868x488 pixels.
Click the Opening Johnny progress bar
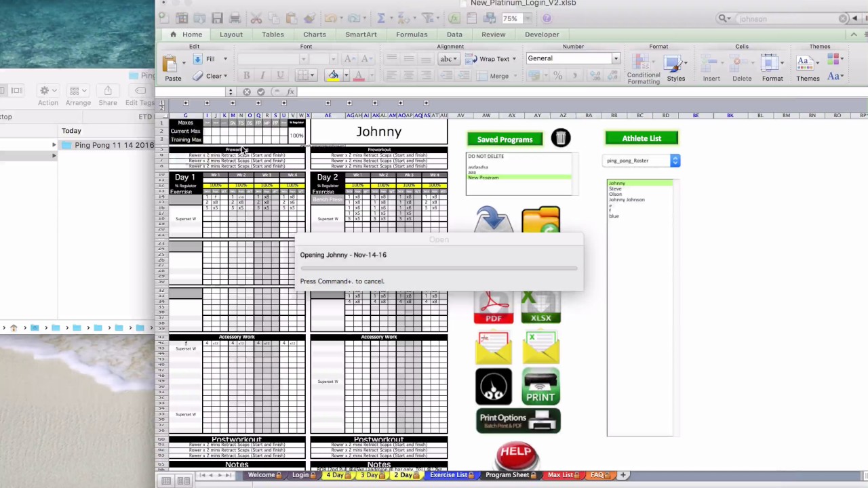click(439, 268)
